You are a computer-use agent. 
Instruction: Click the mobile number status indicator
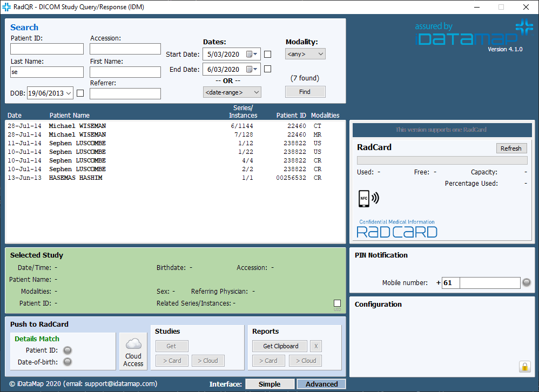(527, 282)
